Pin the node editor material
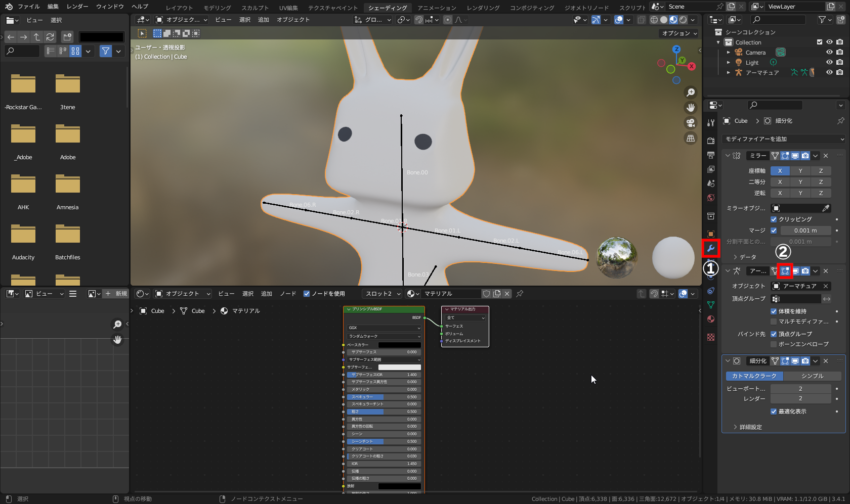The height and width of the screenshot is (504, 850). 520,294
